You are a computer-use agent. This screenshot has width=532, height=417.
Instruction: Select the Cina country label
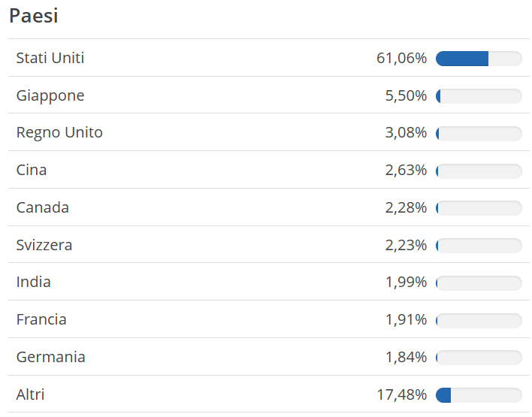coord(32,170)
